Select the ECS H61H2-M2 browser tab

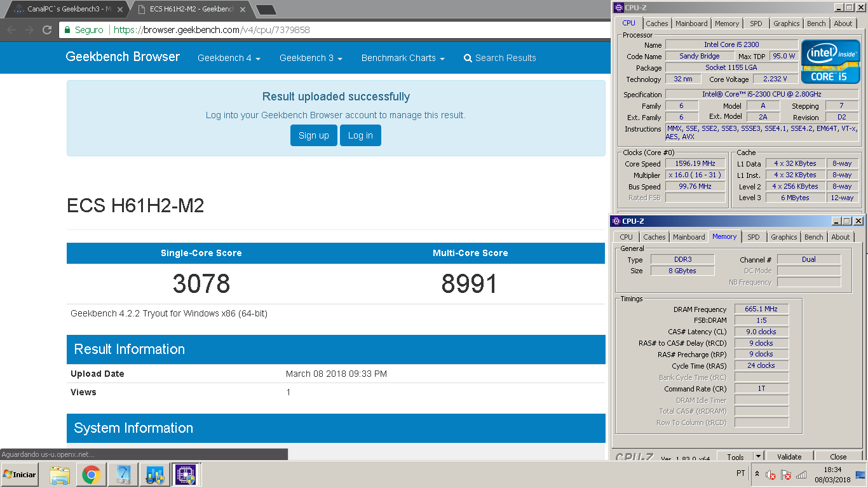[x=192, y=10]
